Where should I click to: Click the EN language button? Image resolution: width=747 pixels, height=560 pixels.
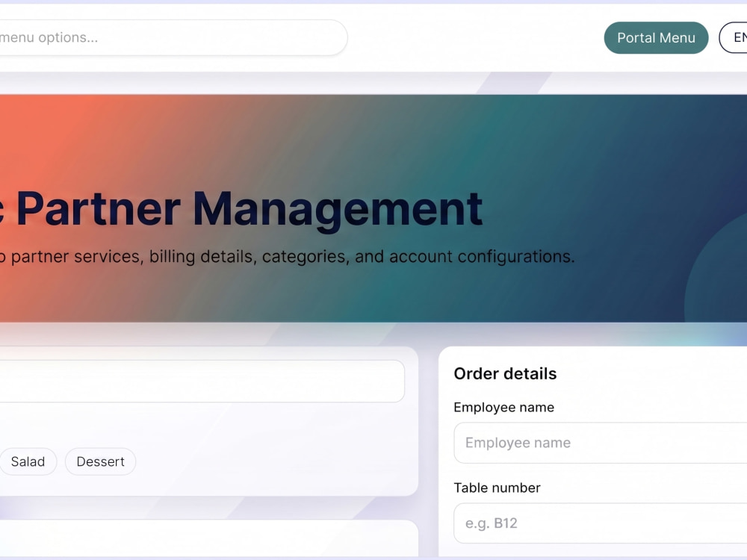tap(734, 37)
